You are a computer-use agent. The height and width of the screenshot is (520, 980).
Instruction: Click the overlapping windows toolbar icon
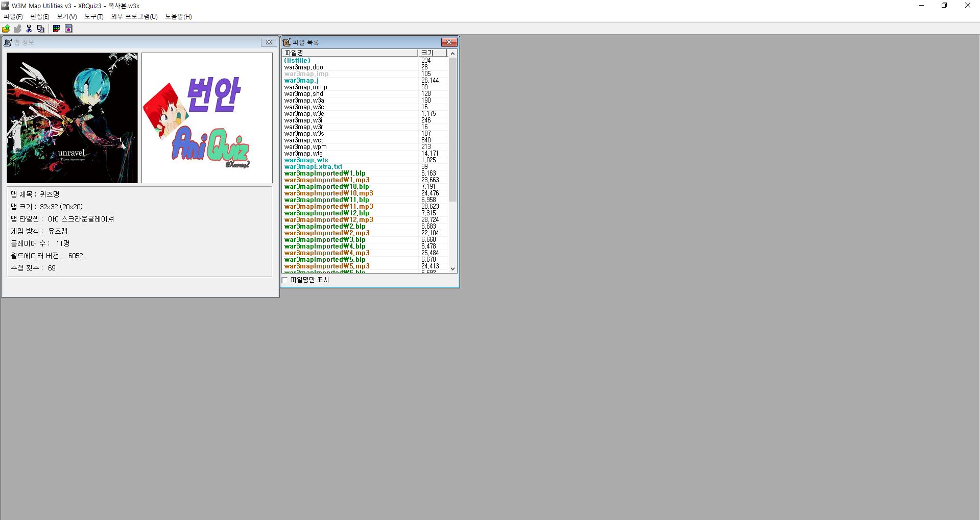[41, 29]
